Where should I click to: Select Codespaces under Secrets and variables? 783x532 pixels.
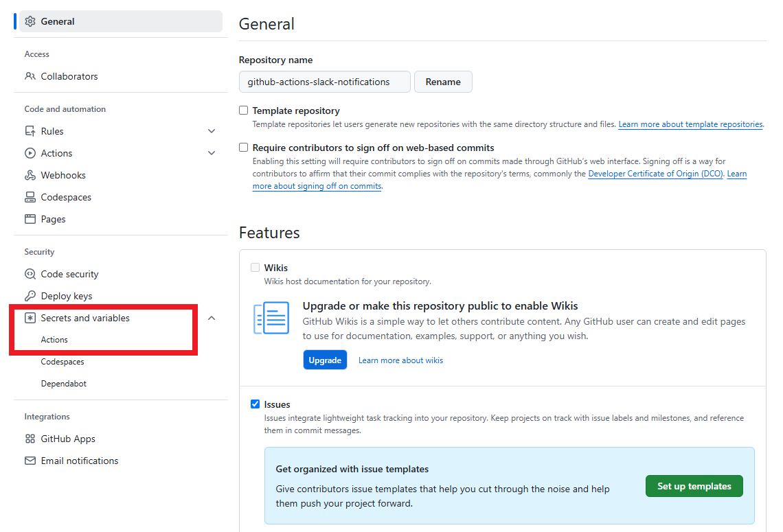63,362
